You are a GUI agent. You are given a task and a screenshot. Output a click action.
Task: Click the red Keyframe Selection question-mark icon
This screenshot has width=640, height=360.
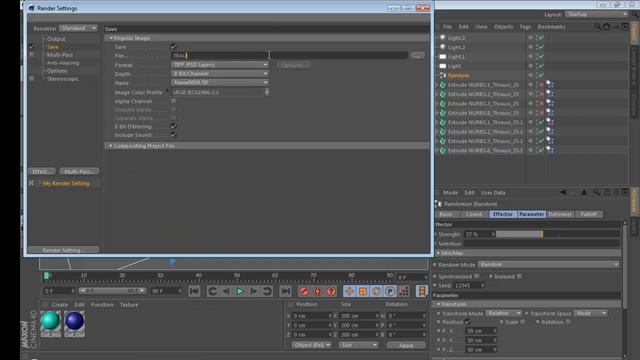(x=331, y=291)
